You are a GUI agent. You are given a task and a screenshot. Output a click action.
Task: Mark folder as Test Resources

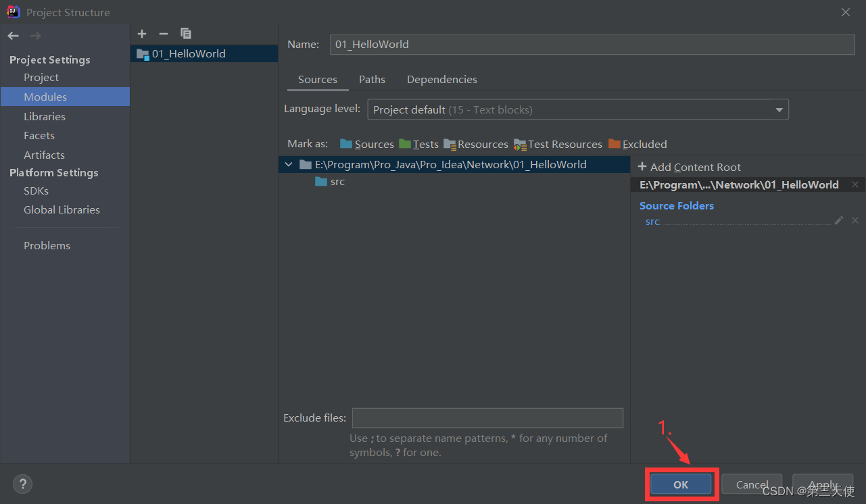pyautogui.click(x=558, y=144)
